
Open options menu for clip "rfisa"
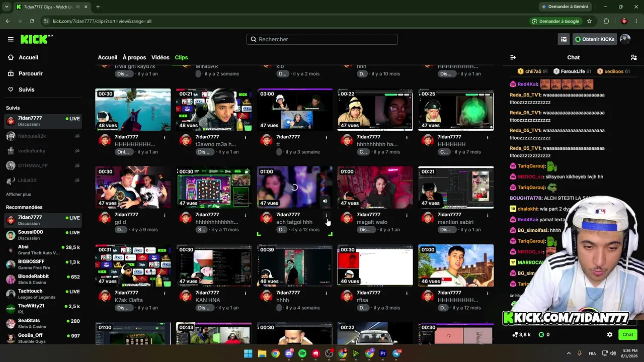coord(407,293)
